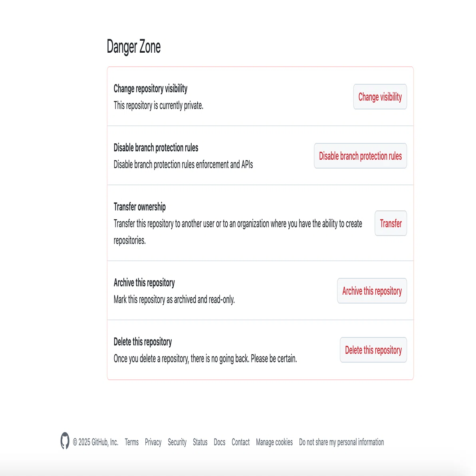This screenshot has width=476, height=476.
Task: Click the 'Once you delete a repository' warning text
Action: coord(205,359)
